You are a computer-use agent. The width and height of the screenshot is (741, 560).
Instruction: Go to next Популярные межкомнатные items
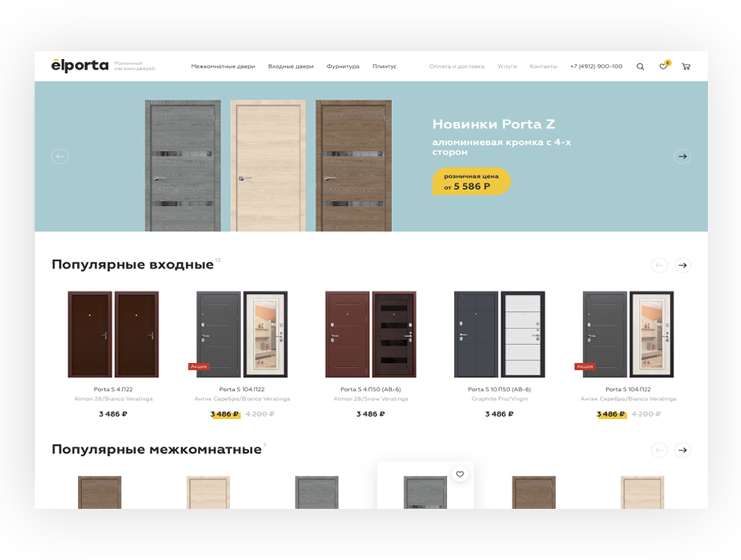683,450
